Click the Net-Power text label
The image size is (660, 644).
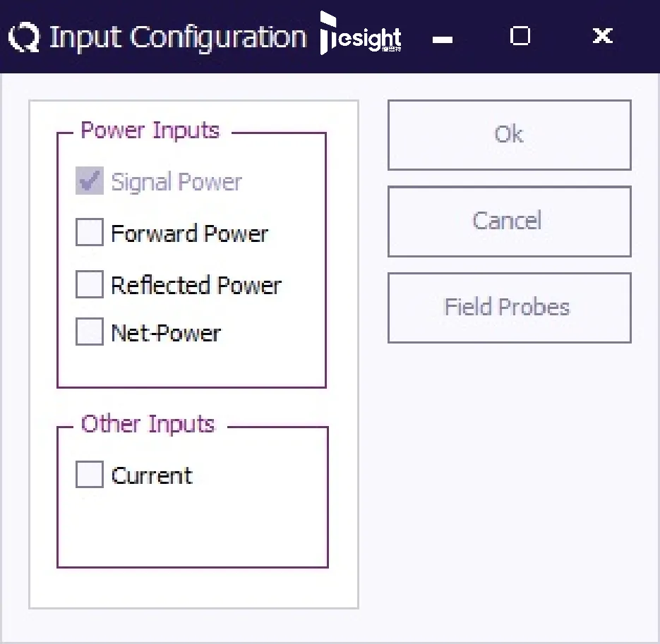pyautogui.click(x=166, y=333)
